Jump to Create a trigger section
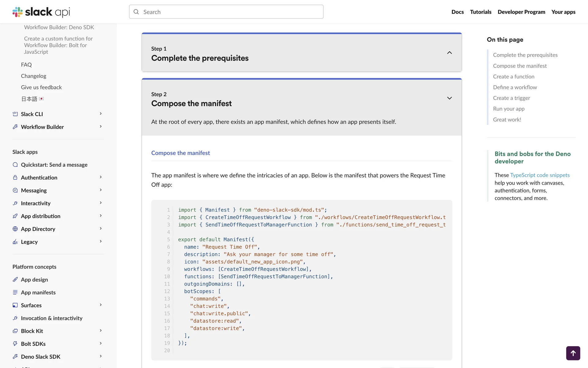 (x=511, y=98)
